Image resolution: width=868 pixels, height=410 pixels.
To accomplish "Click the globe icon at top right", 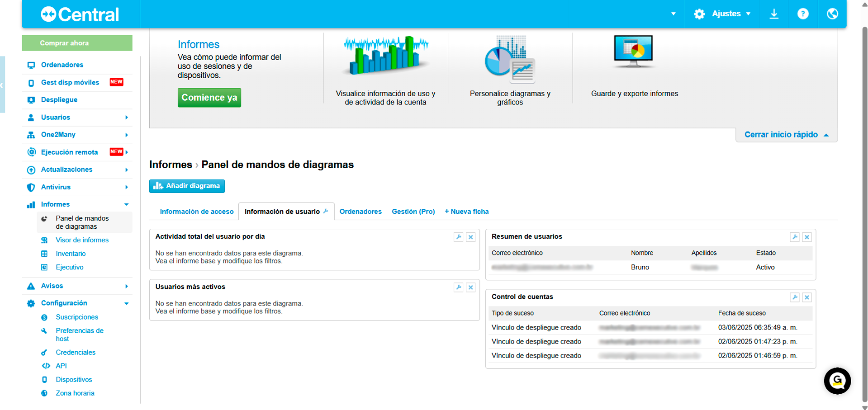I will [x=832, y=14].
